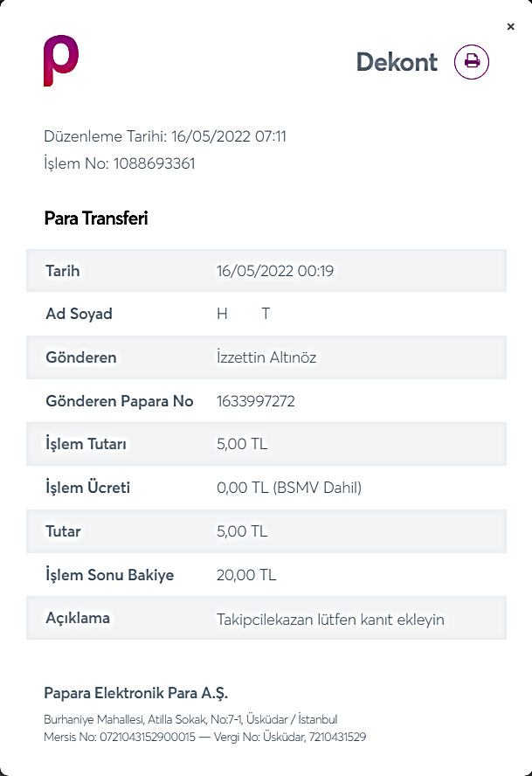Select the İşlem No value 1088693361
The height and width of the screenshot is (776, 532).
155,163
